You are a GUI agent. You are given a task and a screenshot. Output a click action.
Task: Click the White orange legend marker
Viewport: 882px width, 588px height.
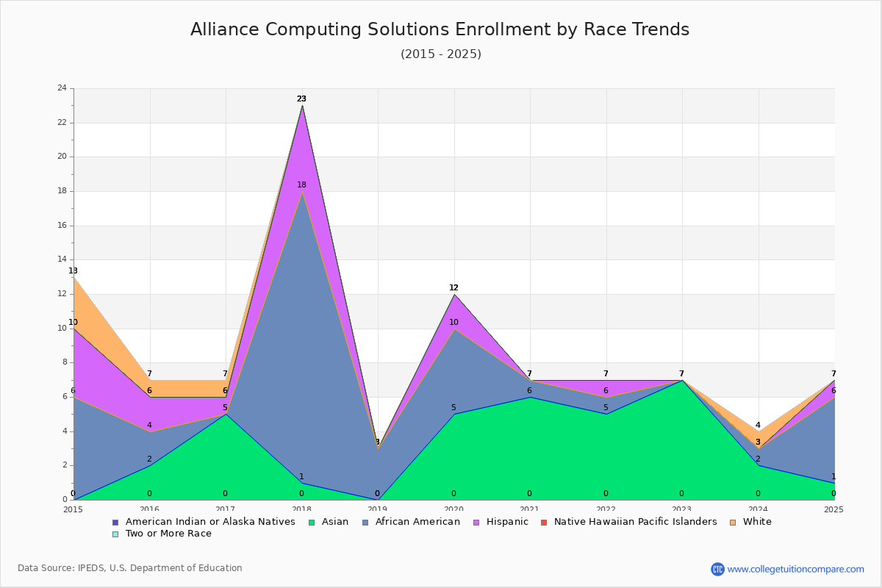734,522
